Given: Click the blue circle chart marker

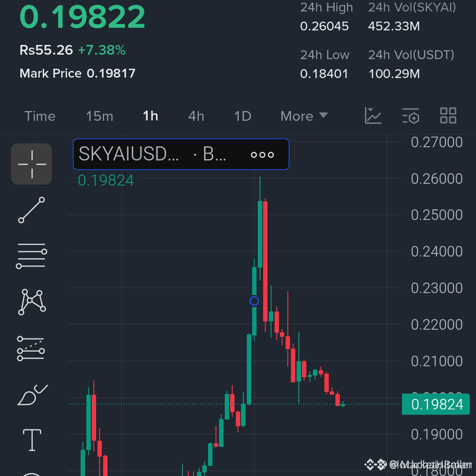Looking at the screenshot, I should click(254, 301).
